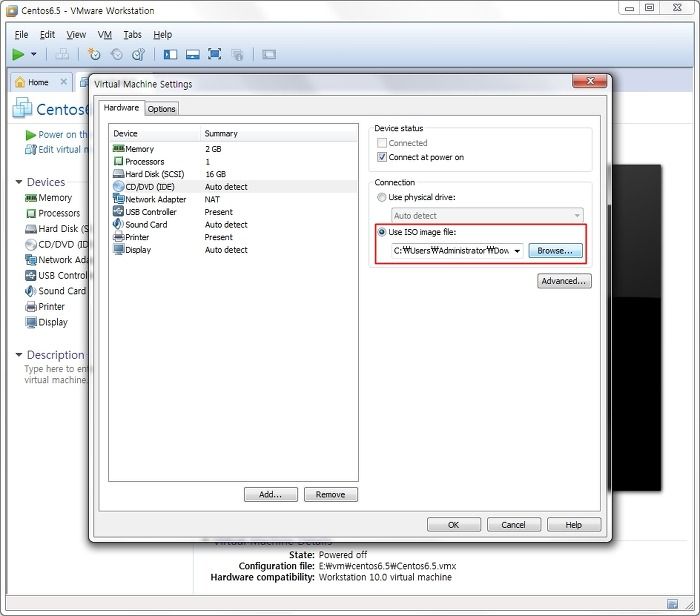700x616 pixels.
Task: Select Memory row in device list
Action: (x=233, y=149)
